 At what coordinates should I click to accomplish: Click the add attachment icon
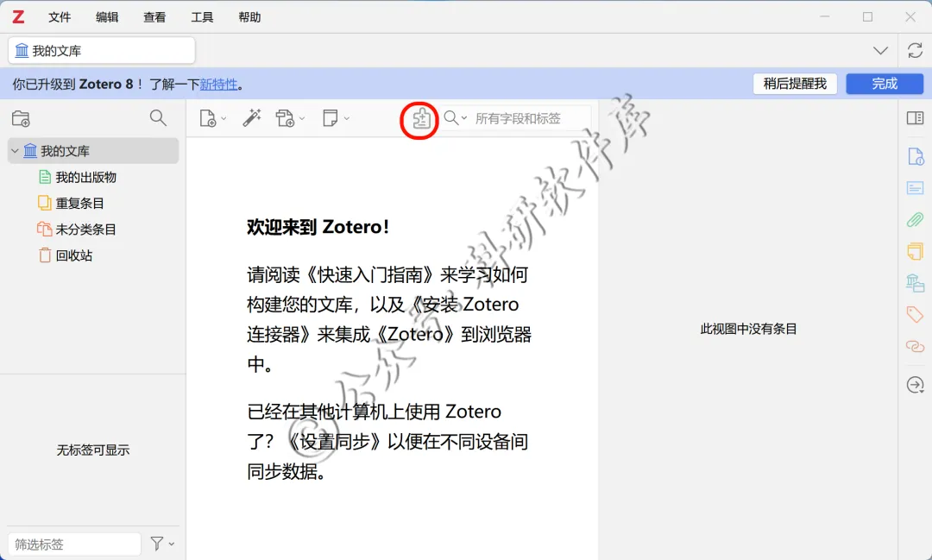286,118
